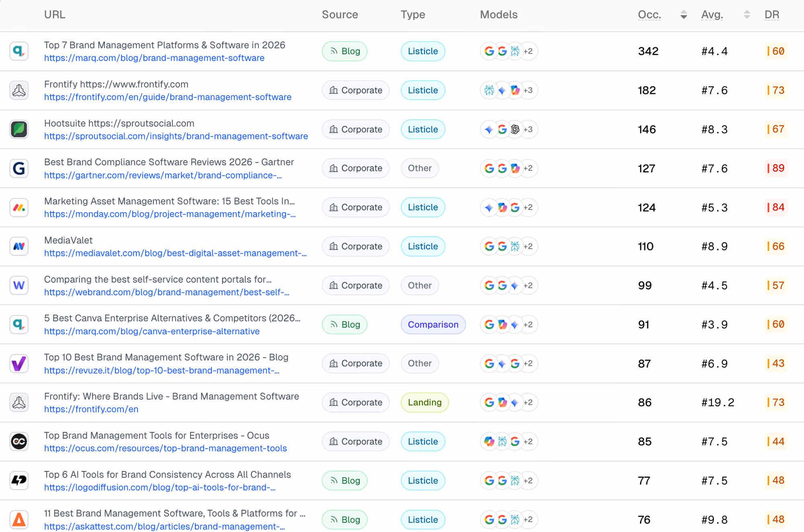Click the Frontify favicon beside the frontify.com/en/guide row
The image size is (804, 532).
tap(19, 90)
